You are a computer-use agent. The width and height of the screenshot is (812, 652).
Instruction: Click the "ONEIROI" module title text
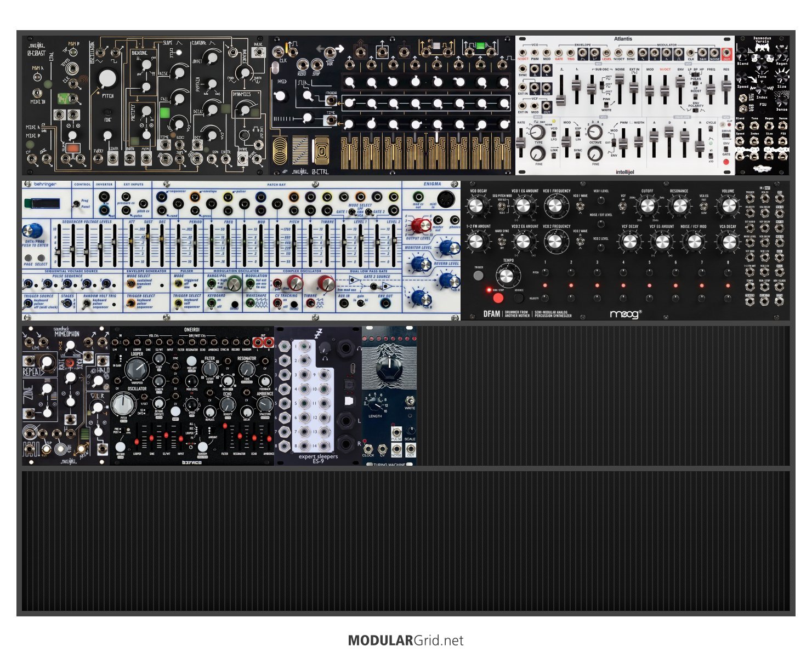pyautogui.click(x=192, y=330)
